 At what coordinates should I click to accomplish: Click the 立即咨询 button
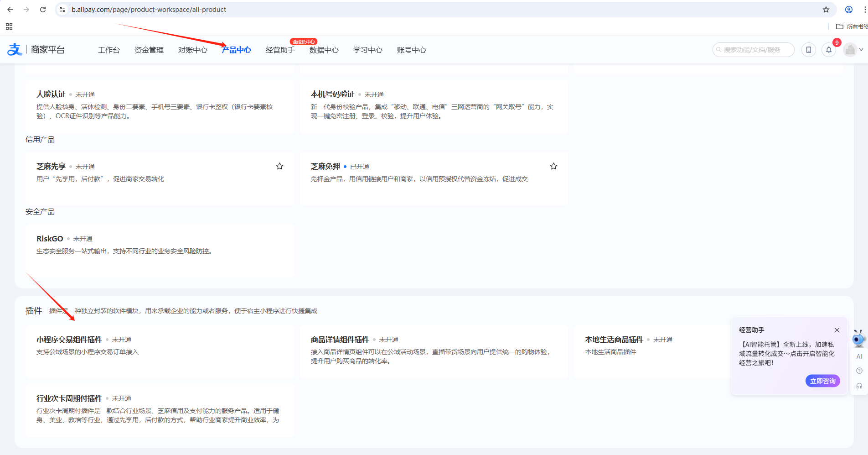823,381
